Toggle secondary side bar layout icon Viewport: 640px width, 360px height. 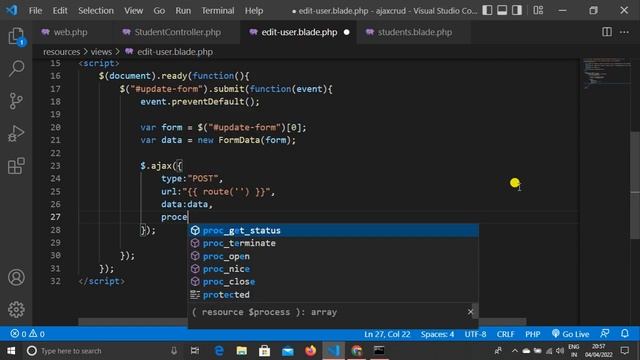coord(517,10)
